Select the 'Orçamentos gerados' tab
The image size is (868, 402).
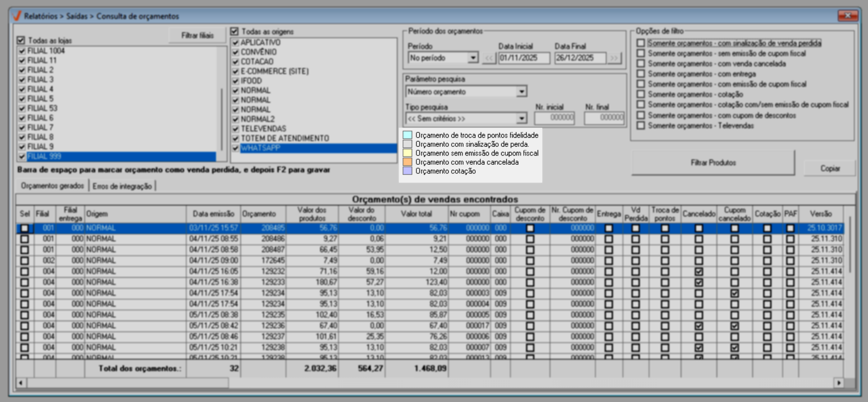pos(52,186)
